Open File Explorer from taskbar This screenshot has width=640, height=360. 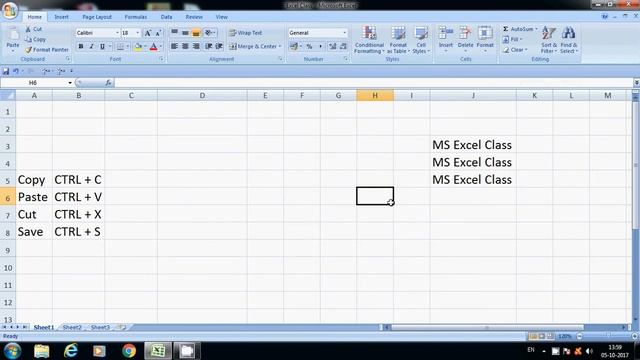[x=42, y=351]
